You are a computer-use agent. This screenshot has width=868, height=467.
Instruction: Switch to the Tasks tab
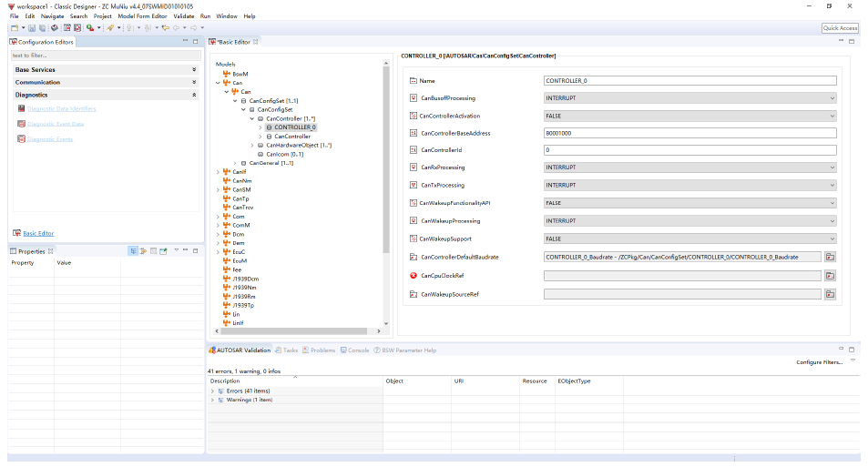(x=287, y=350)
